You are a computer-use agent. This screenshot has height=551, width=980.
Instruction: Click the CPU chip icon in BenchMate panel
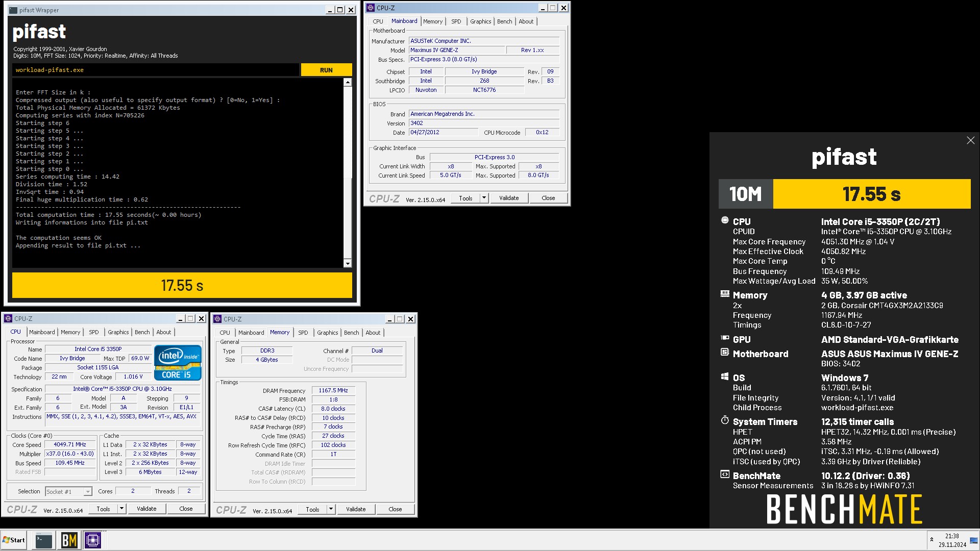(725, 220)
